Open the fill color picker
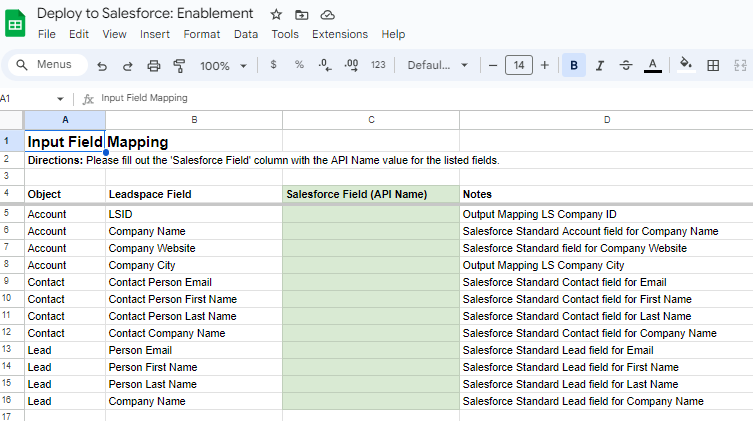The width and height of the screenshot is (753, 421). pos(686,64)
